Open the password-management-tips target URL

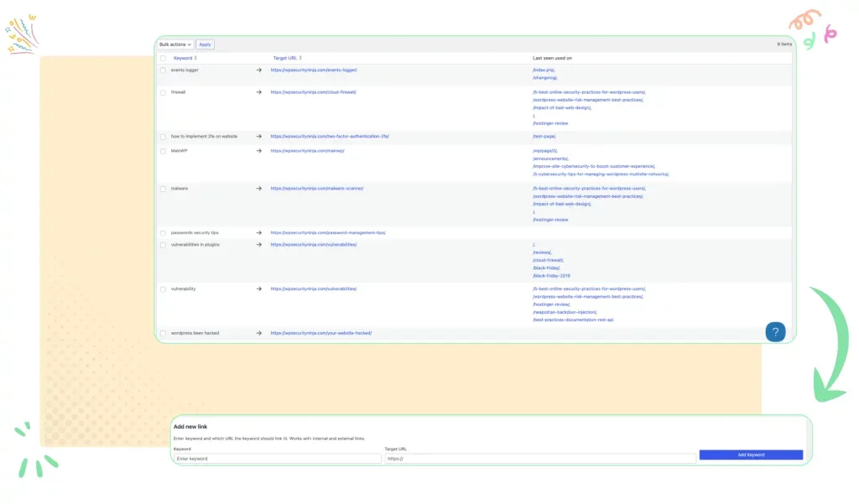point(328,233)
